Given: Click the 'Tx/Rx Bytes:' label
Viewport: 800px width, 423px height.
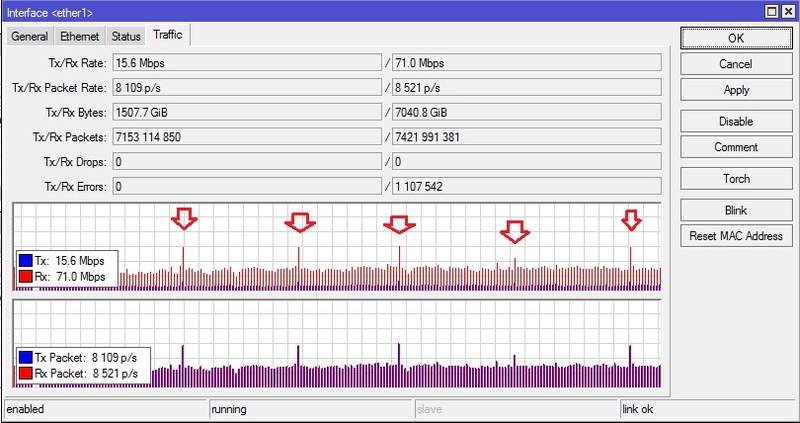Looking at the screenshot, I should point(76,113).
